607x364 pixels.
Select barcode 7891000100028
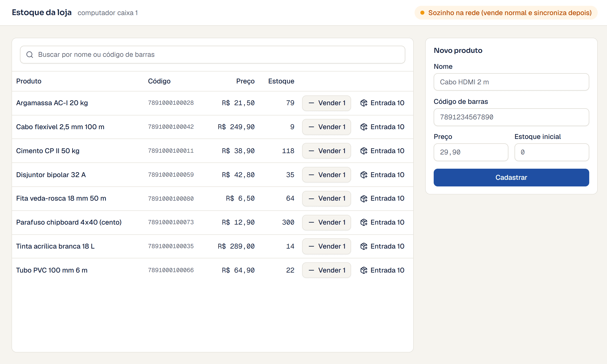171,103
